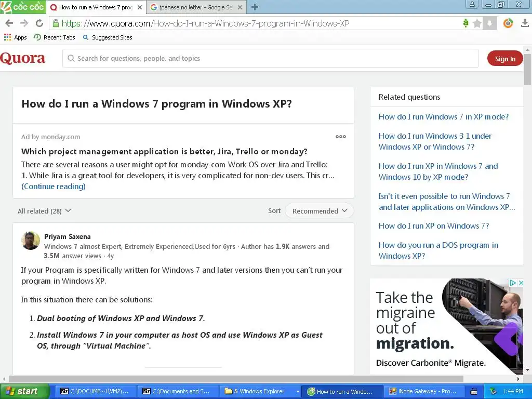This screenshot has height=399, width=532.
Task: Open the Carbonite Migrate ad banner
Action: [x=446, y=326]
